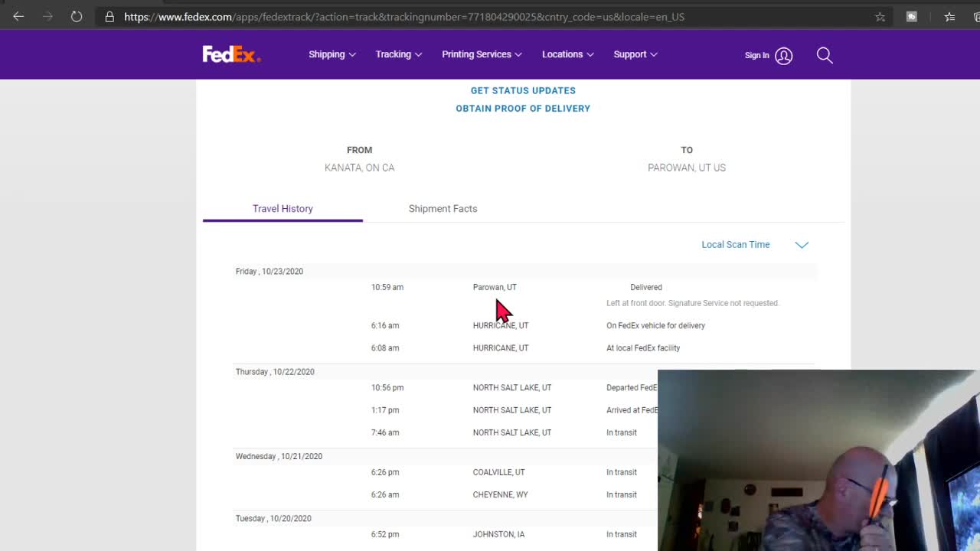The image size is (980, 551).
Task: Switch to the Shipment Facts tab
Action: pyautogui.click(x=443, y=208)
